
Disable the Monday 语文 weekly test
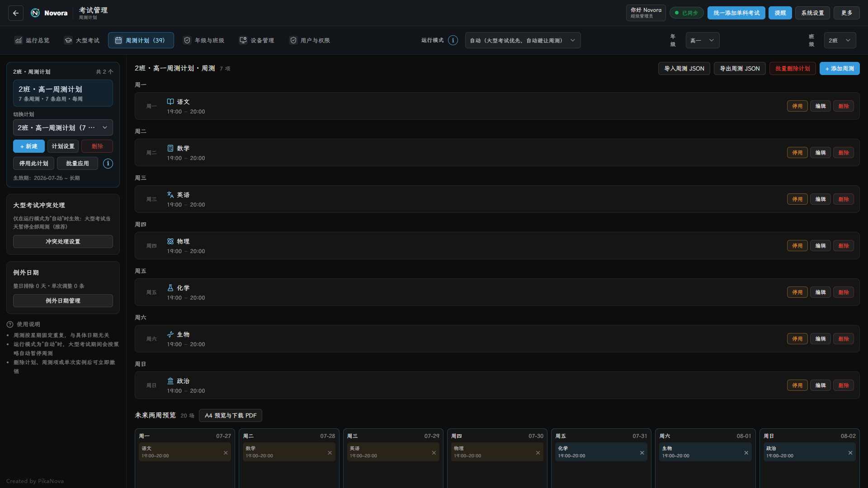tap(797, 106)
